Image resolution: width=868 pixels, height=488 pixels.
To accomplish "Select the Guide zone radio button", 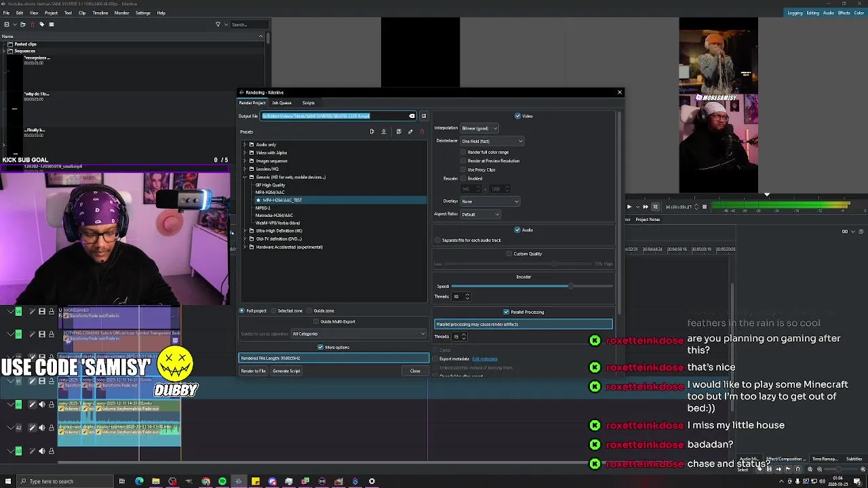I will 308,310.
